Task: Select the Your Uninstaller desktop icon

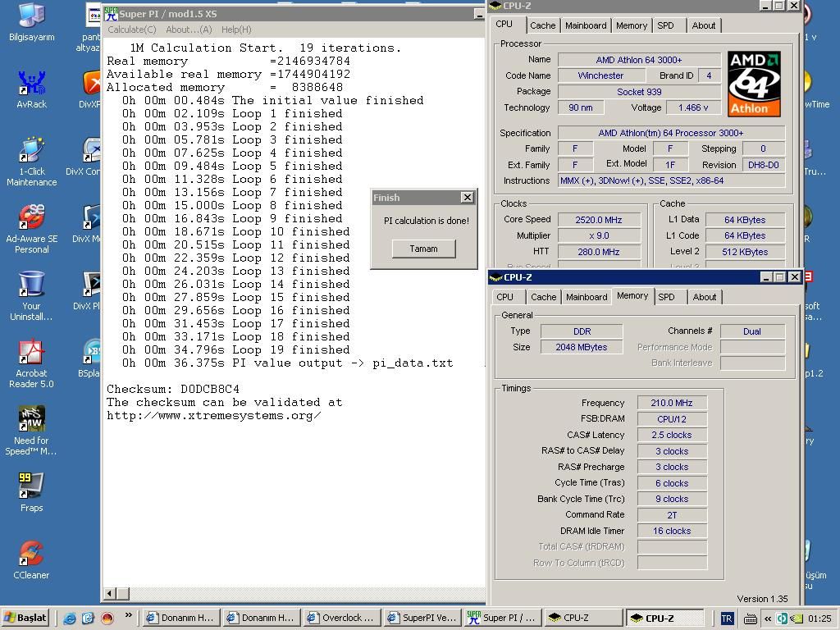Action: 32,295
